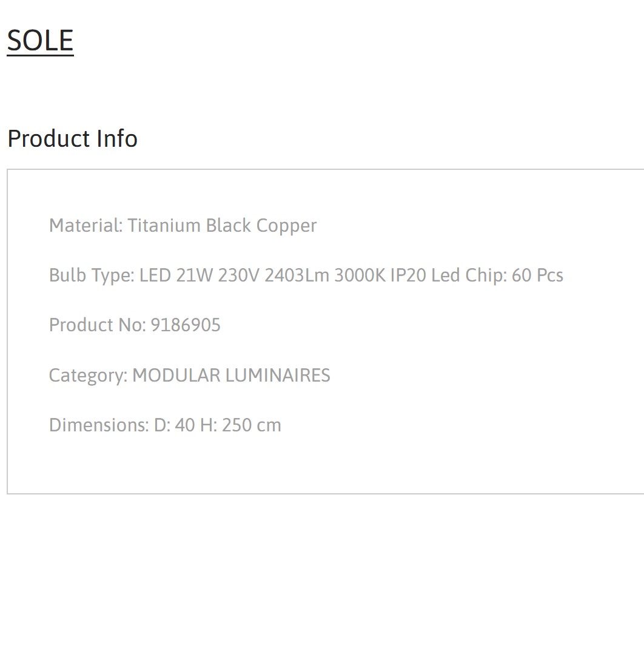The image size is (644, 671).
Task: Click the product number 9186905
Action: pos(186,325)
